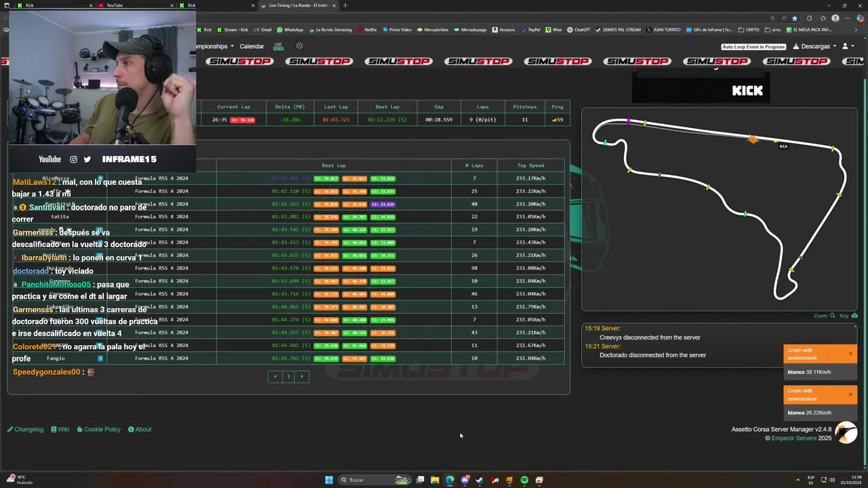Click the orange car marker on track map

tap(753, 139)
